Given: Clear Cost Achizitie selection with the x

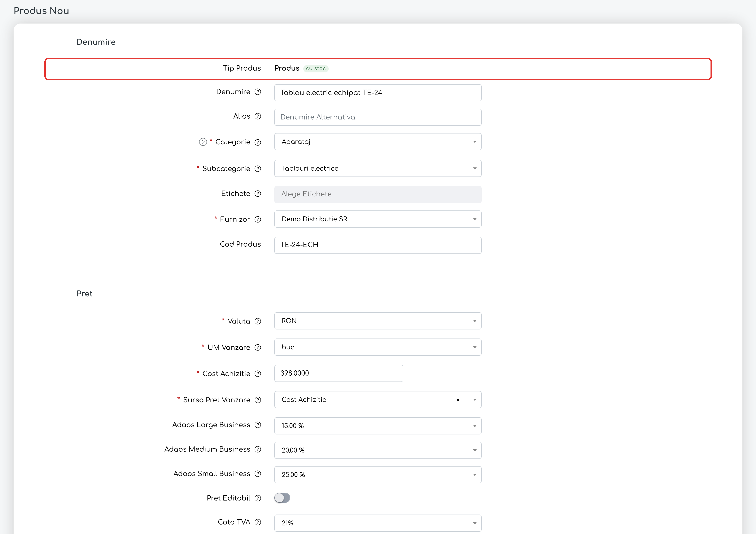Looking at the screenshot, I should click(458, 400).
